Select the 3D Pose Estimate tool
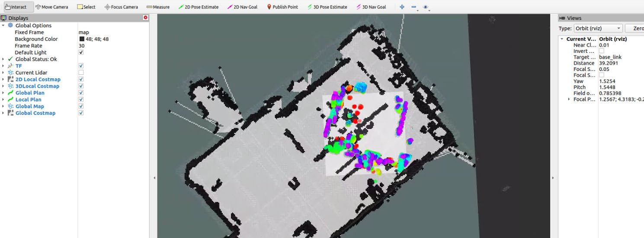Screen dimensions: 644x238 click(327, 7)
